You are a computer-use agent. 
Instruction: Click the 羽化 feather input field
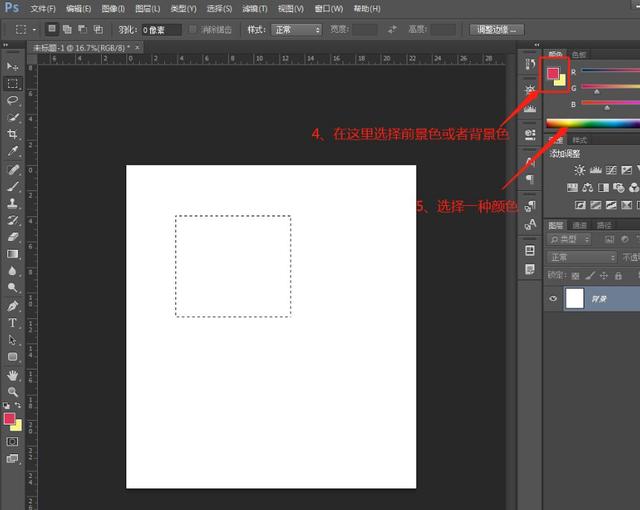tap(161, 30)
